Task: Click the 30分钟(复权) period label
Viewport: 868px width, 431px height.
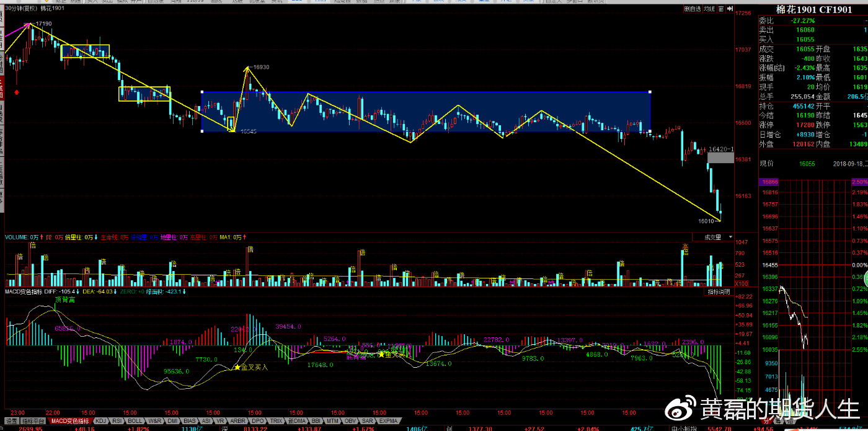Action: pos(22,9)
